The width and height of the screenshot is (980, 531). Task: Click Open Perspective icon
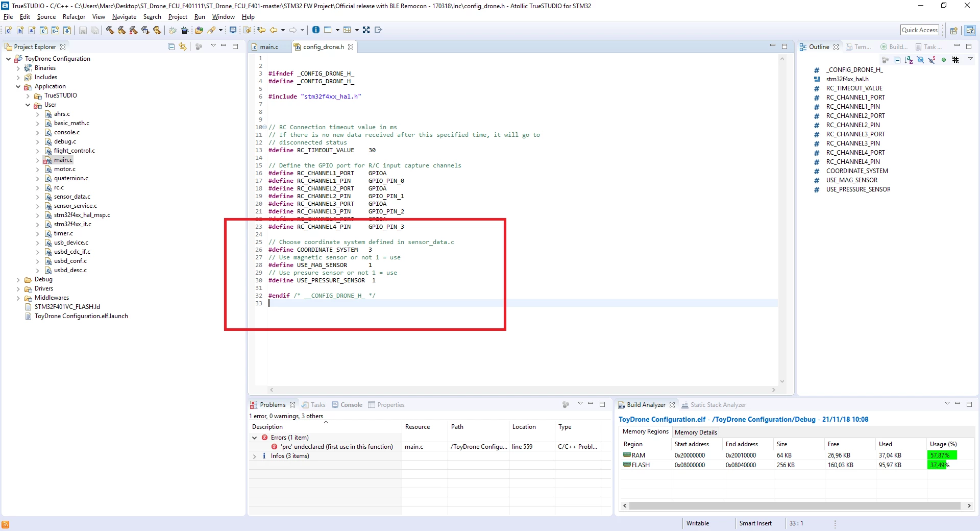pyautogui.click(x=953, y=31)
